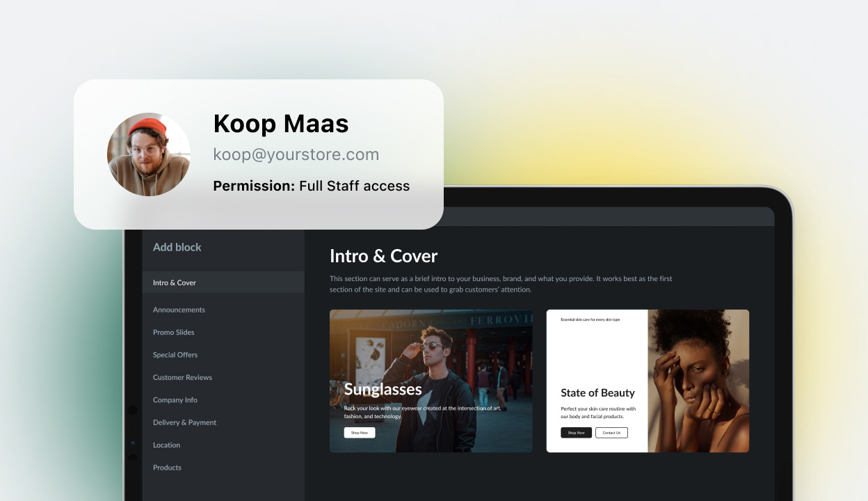Click the Koop Maas name heading
The width and height of the screenshot is (868, 501).
(281, 124)
